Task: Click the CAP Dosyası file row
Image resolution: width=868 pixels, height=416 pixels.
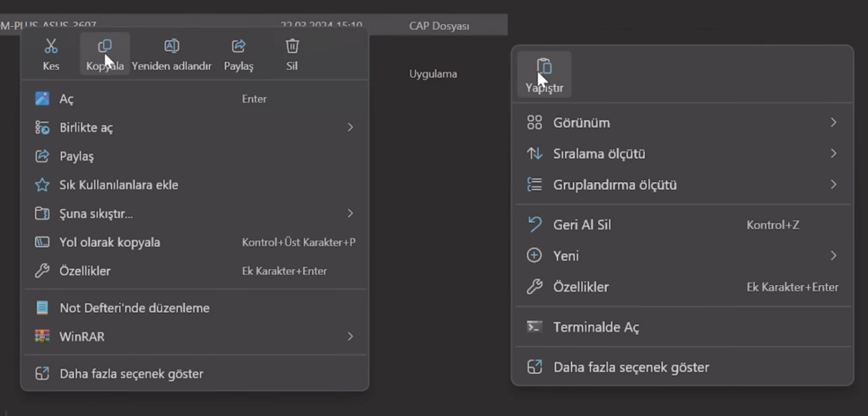Action: pyautogui.click(x=438, y=26)
